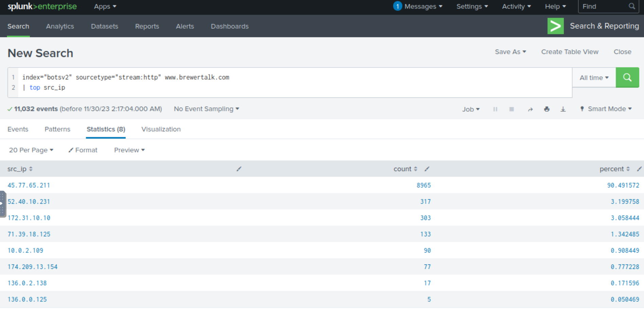Open the Job dropdown menu
The image size is (644, 330).
pos(471,109)
